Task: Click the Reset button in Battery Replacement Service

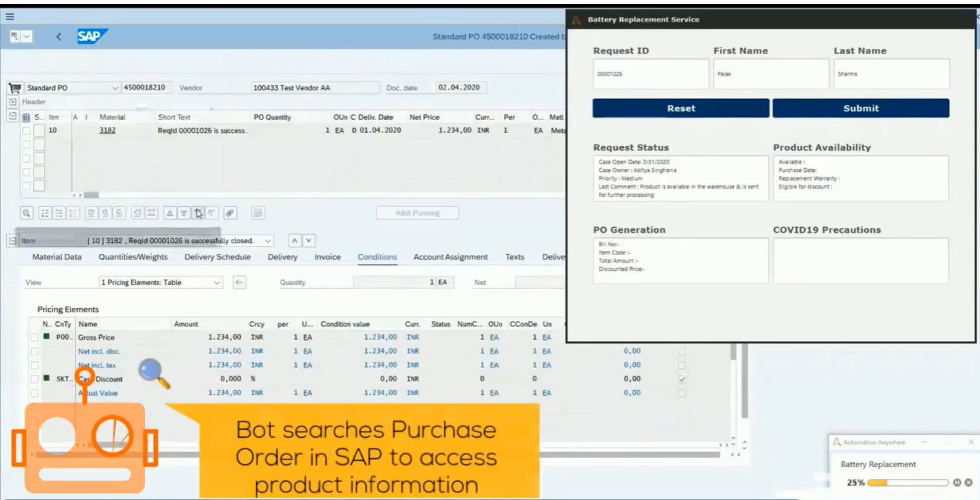Action: (681, 109)
